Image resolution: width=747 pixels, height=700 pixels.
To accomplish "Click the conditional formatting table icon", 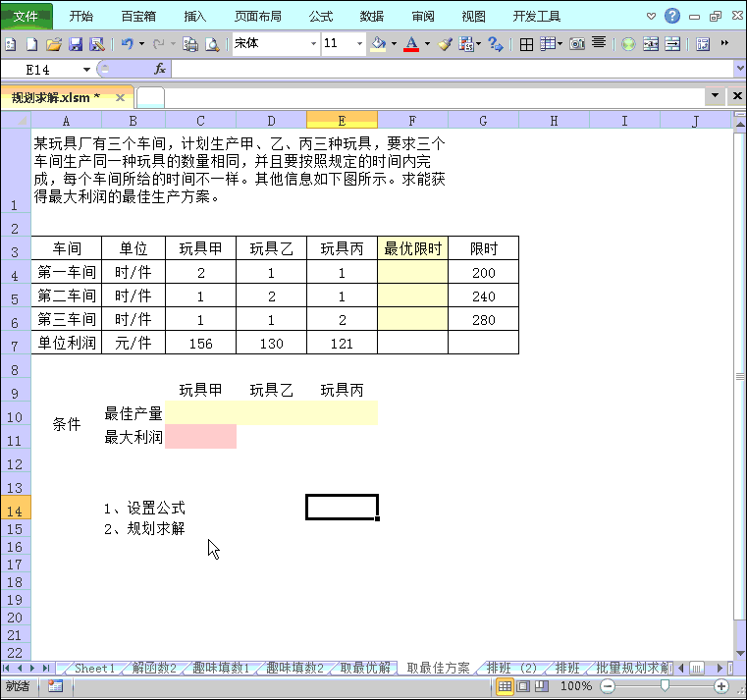I will 466,44.
